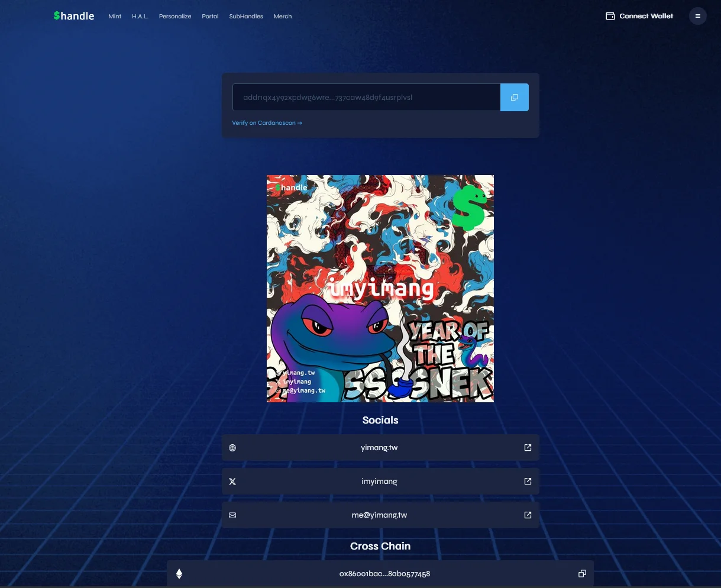
Task: Open external link icon for yimang.tw
Action: coord(528,448)
